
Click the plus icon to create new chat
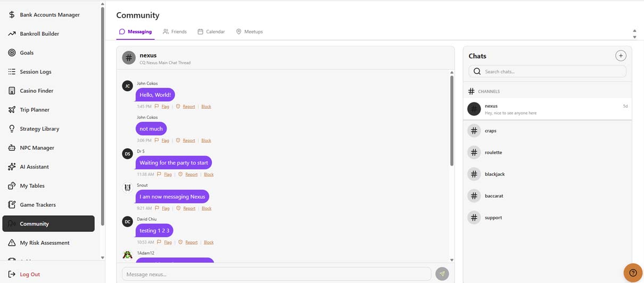621,56
